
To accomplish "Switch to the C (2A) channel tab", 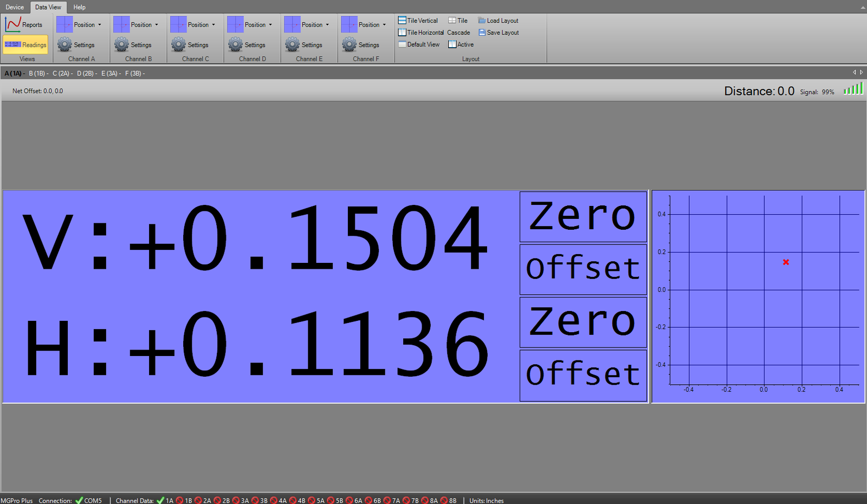I will click(62, 73).
